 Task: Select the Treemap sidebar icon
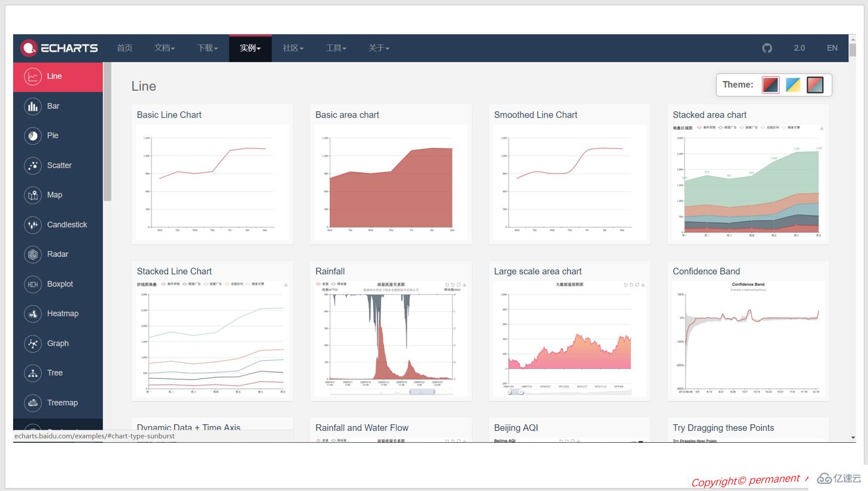click(x=33, y=403)
